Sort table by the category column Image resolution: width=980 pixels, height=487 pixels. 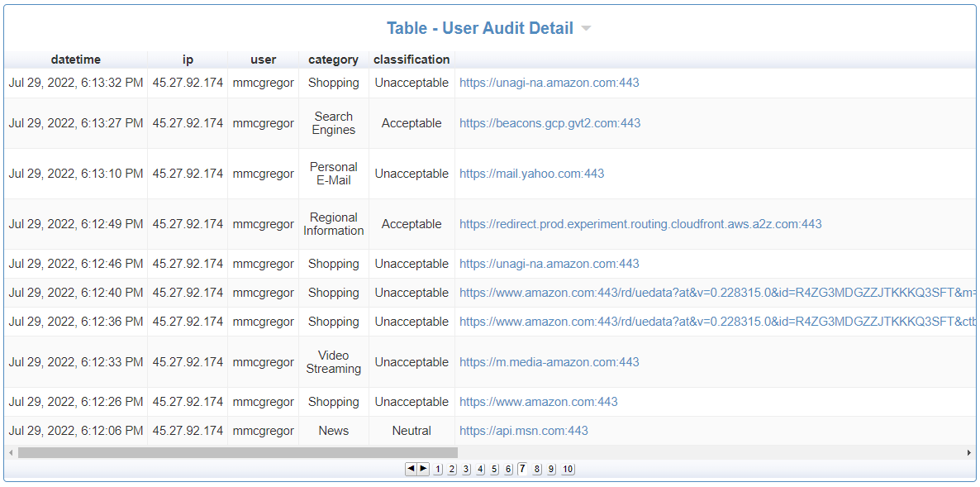click(x=333, y=59)
